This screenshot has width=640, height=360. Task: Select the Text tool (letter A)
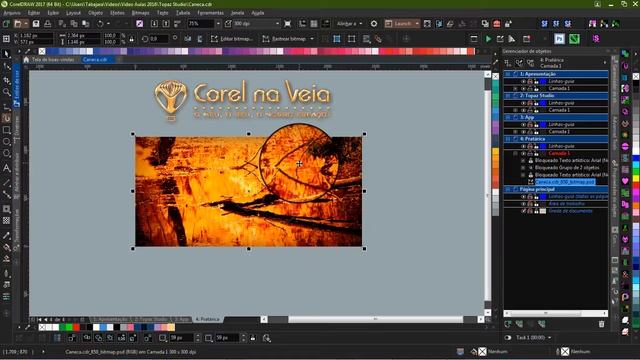(x=6, y=168)
